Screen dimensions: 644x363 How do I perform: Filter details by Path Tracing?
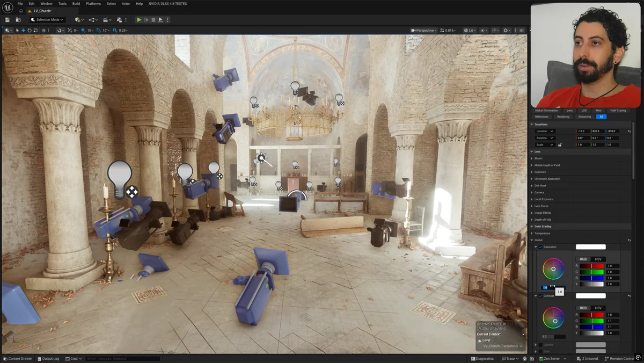coord(618,111)
